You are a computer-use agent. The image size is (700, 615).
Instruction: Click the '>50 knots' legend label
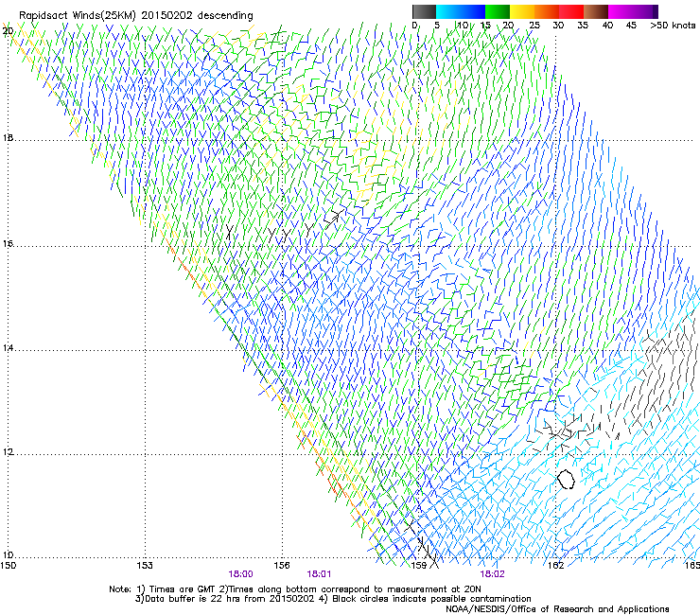click(673, 25)
